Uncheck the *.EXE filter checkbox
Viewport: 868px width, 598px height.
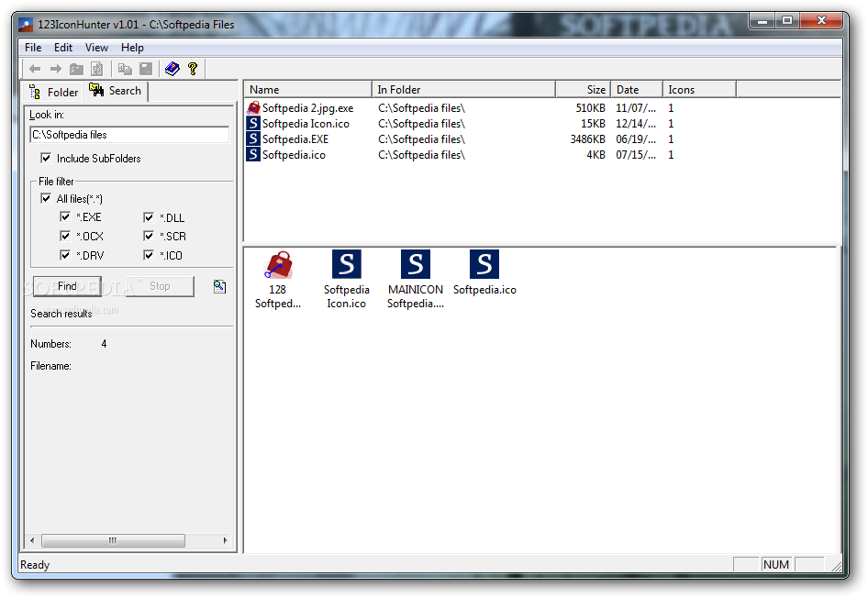65,216
